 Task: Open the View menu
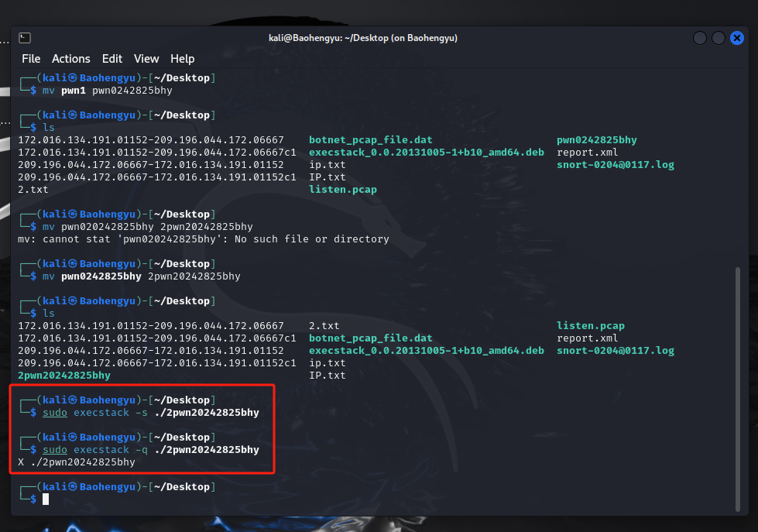tap(146, 59)
